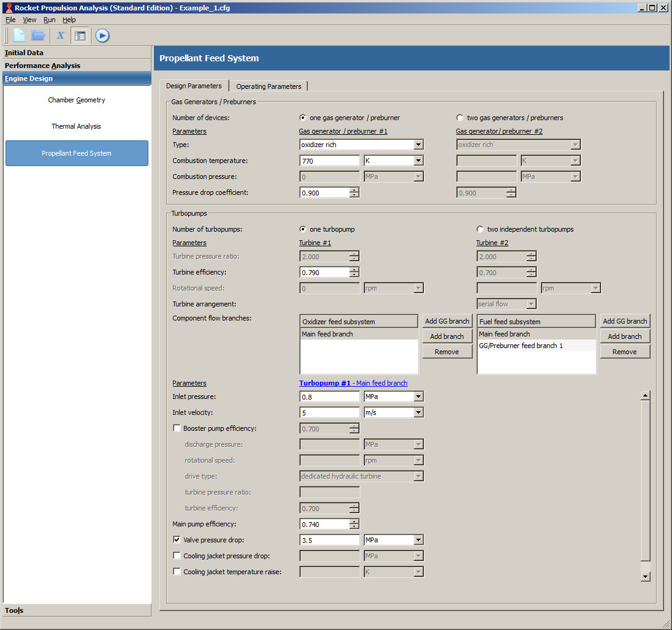The height and width of the screenshot is (630, 672).
Task: Expand combustion temperature unit dropdown
Action: [x=418, y=161]
